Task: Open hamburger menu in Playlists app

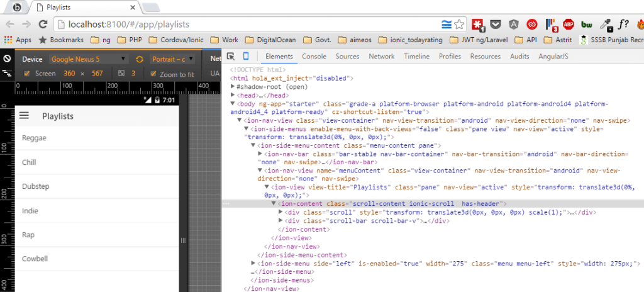Action: coord(25,116)
